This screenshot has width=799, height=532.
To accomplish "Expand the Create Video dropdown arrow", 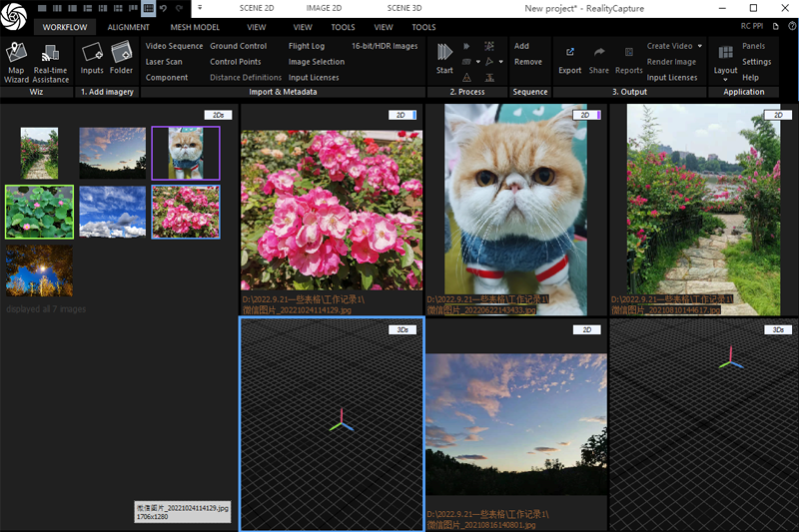I will [x=700, y=46].
